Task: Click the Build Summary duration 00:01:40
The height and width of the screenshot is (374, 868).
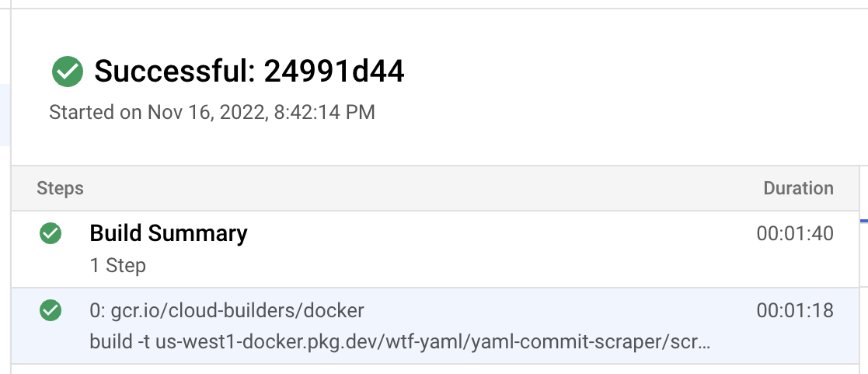Action: click(x=795, y=233)
